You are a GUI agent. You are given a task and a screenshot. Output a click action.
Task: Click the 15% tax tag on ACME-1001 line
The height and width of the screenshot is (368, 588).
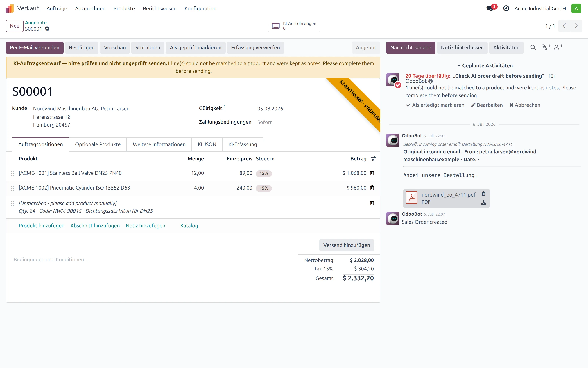264,173
